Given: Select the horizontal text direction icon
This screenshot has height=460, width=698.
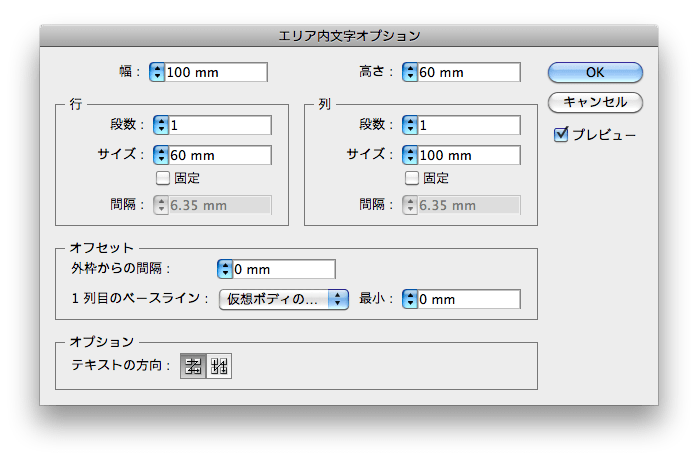Looking at the screenshot, I should [193, 367].
